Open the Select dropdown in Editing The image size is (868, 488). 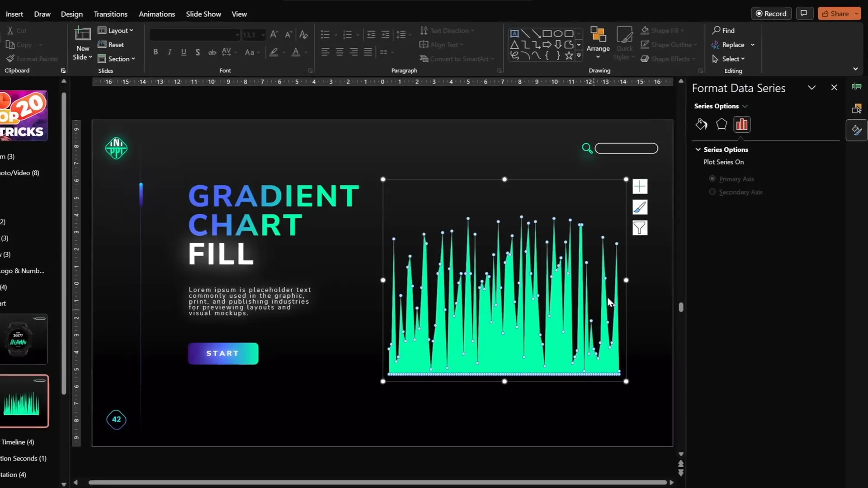728,59
